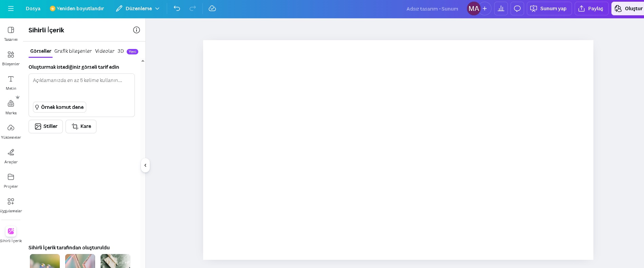Open the comments speech bubble icon

click(x=517, y=9)
